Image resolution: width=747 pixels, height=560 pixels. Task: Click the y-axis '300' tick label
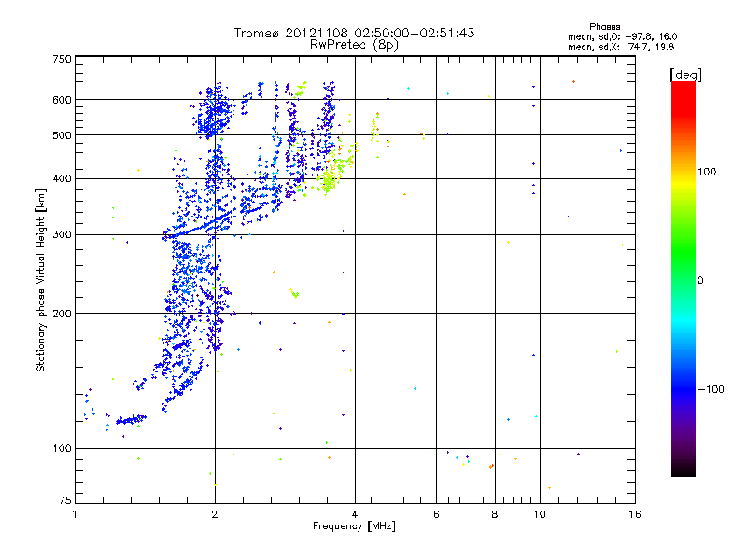[x=62, y=235]
